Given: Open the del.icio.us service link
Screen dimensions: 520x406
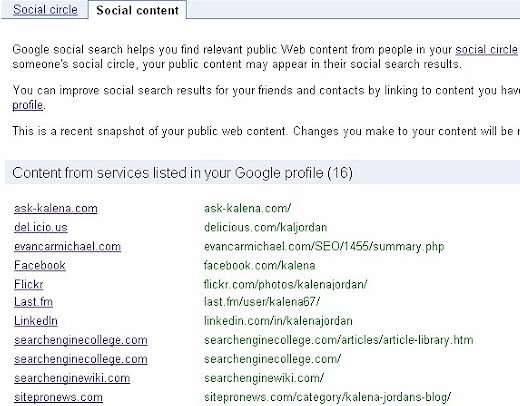Looking at the screenshot, I should point(41,227).
